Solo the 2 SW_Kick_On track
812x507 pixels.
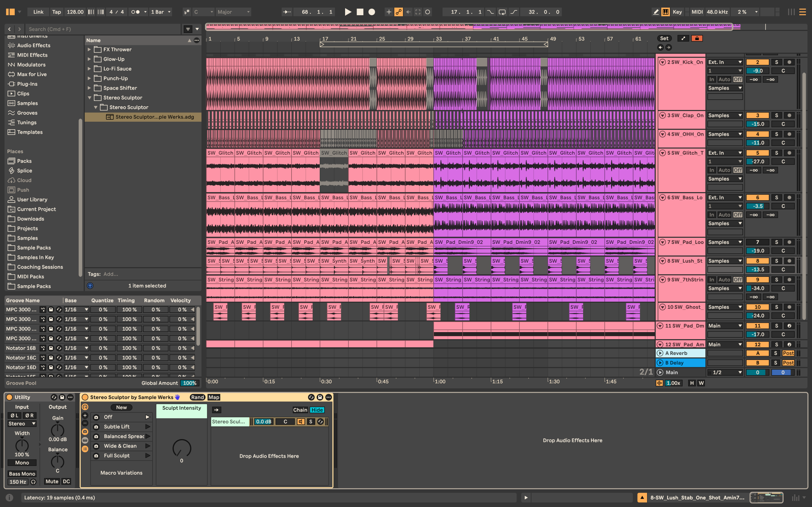coord(776,62)
